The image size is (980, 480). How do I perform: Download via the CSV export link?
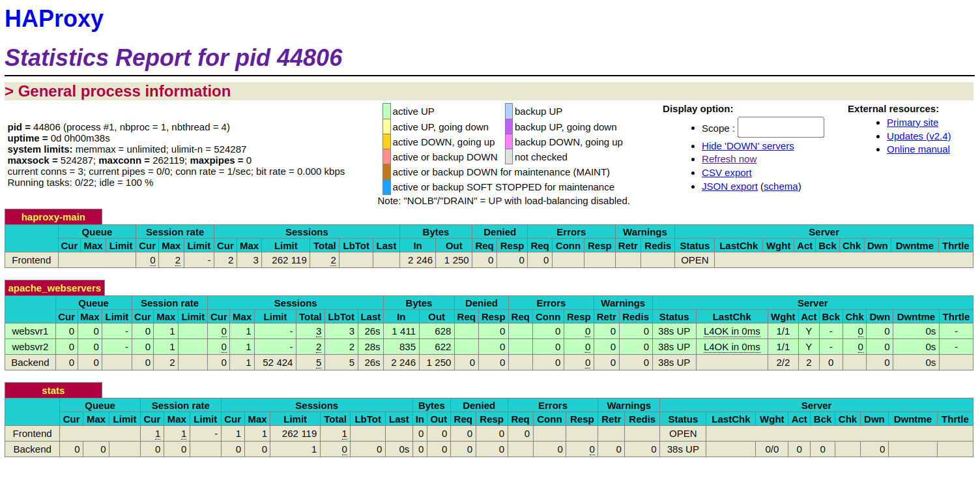coord(727,173)
